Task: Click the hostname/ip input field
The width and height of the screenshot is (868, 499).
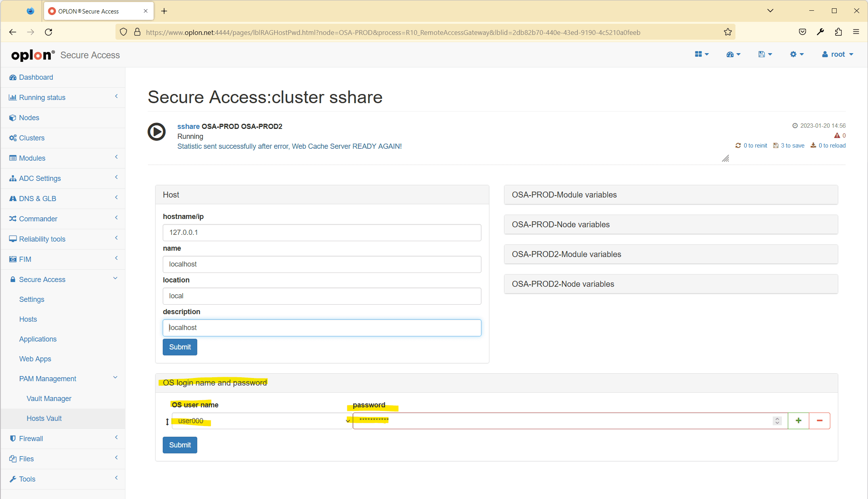Action: [322, 232]
